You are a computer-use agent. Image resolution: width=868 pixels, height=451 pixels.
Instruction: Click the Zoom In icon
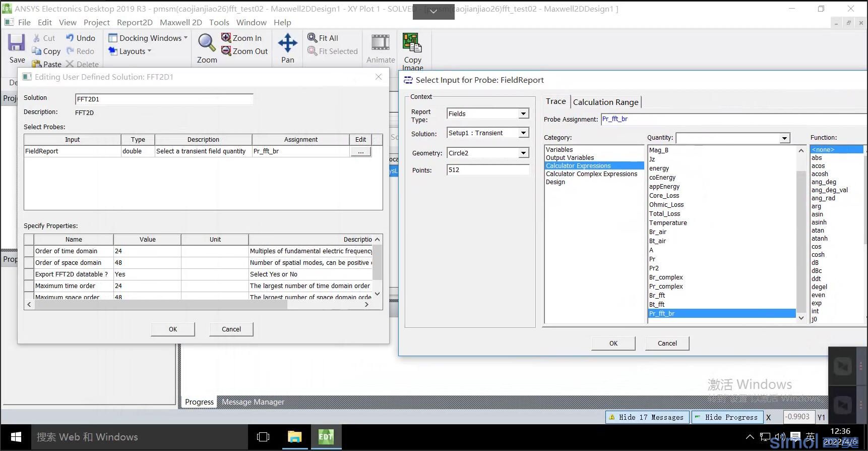(226, 38)
